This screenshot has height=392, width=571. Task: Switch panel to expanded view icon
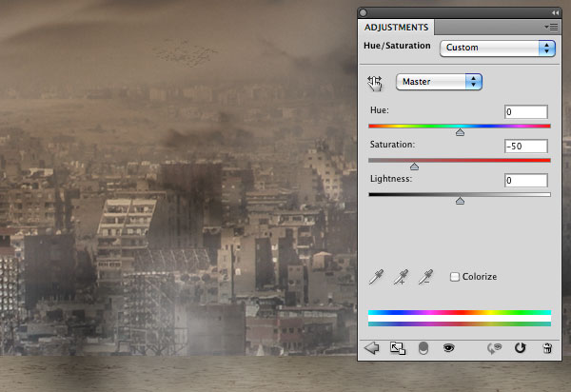click(398, 348)
